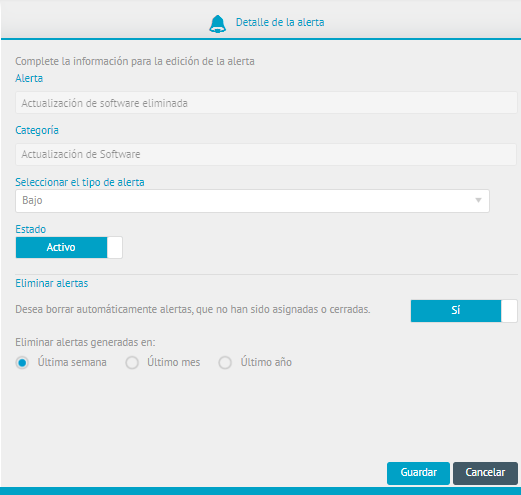This screenshot has height=495, width=521.
Task: Click the 'Detalle de la alerta' title
Action: (280, 22)
